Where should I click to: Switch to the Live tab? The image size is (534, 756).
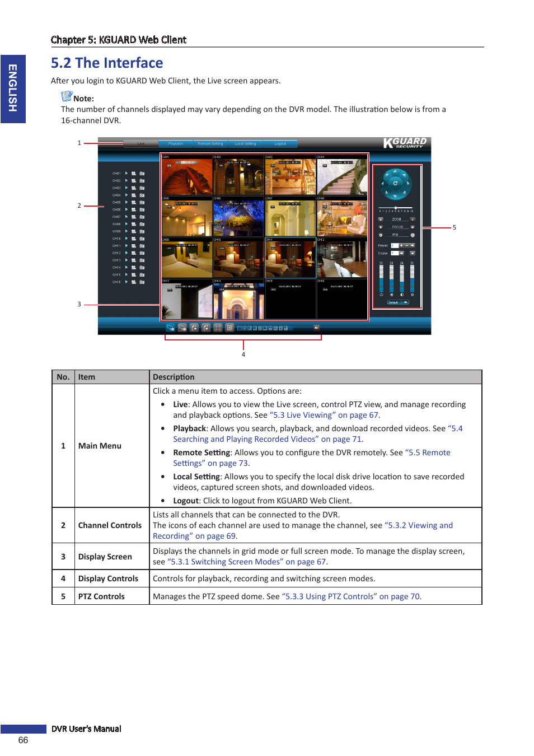pos(141,144)
